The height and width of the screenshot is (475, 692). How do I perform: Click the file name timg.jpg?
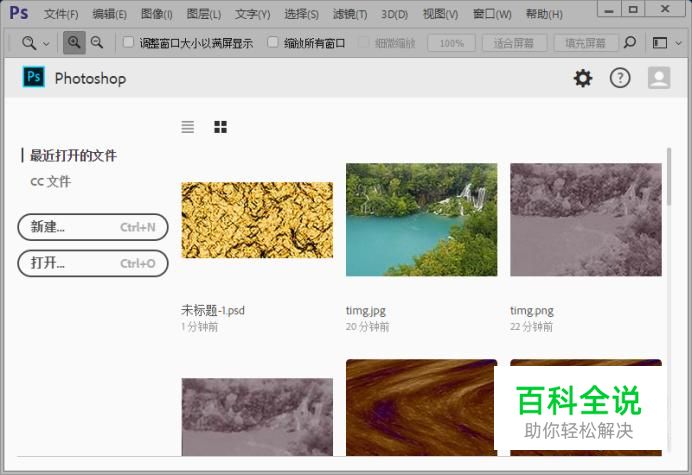[x=366, y=311]
